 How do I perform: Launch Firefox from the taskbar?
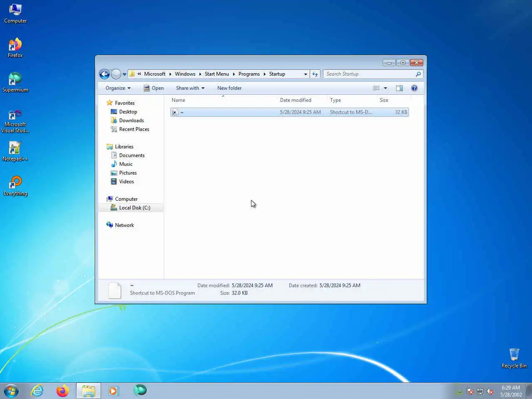click(63, 391)
